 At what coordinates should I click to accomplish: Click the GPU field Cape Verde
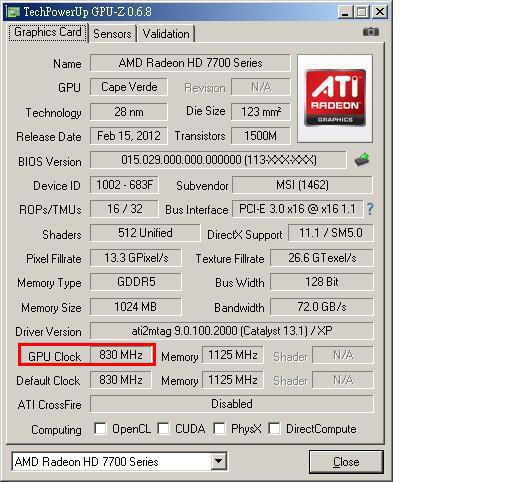click(129, 87)
